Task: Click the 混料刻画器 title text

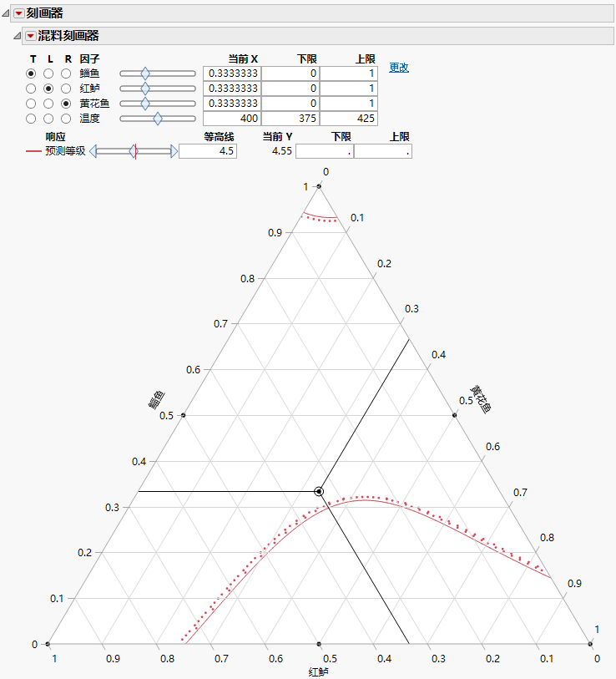Action: coord(68,36)
